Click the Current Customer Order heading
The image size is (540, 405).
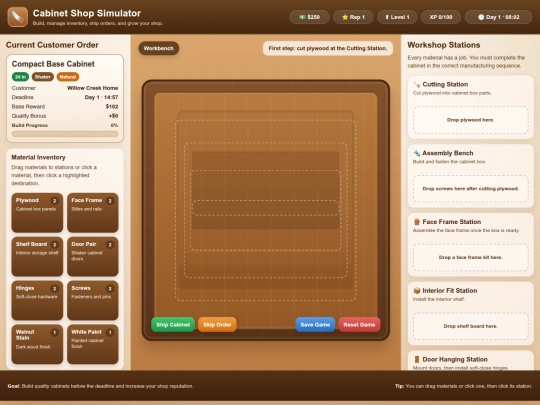point(52,45)
